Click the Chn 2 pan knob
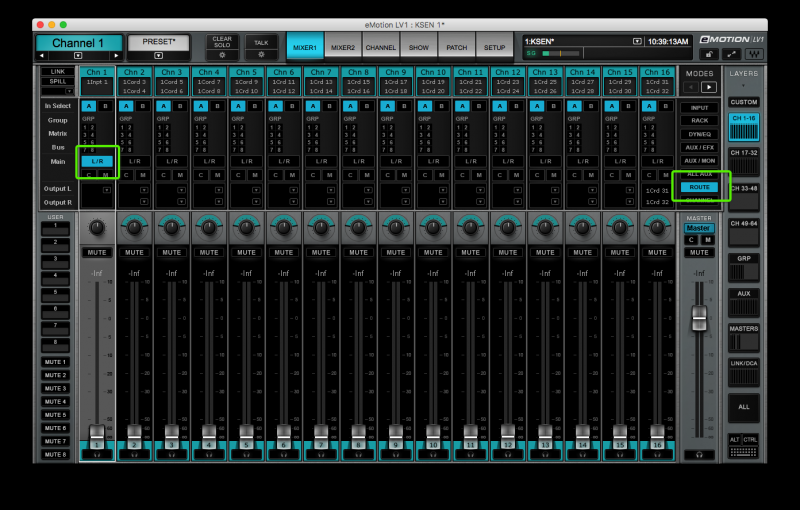The image size is (800, 510). (x=134, y=227)
